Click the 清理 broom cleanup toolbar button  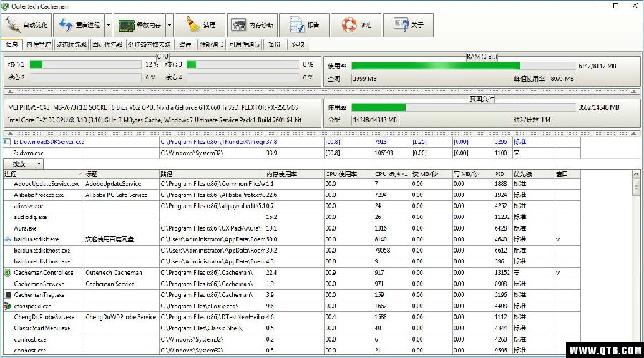pos(200,25)
